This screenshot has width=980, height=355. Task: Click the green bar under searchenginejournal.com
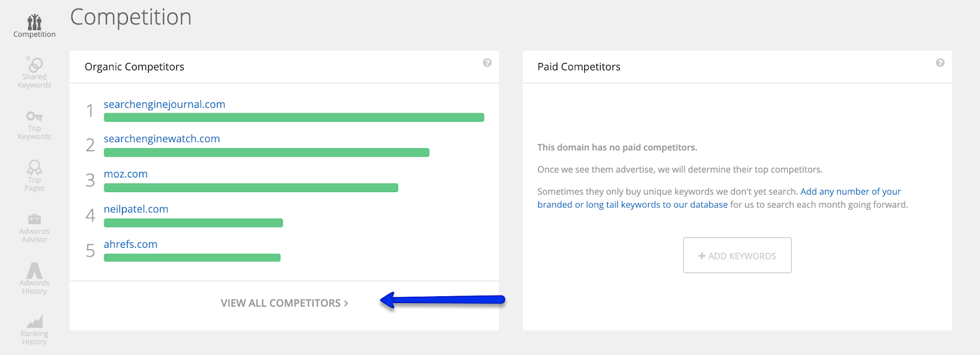[294, 118]
